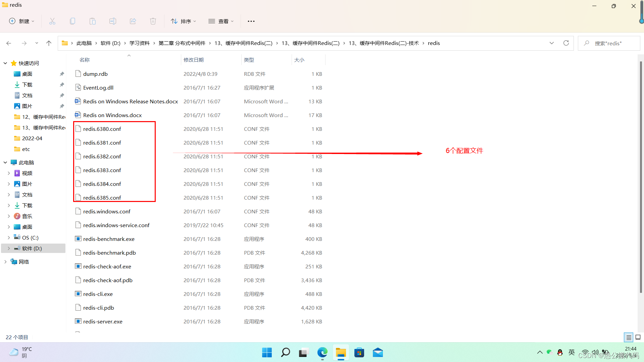
Task: Select 2022-04 folder in sidebar
Action: (x=32, y=138)
